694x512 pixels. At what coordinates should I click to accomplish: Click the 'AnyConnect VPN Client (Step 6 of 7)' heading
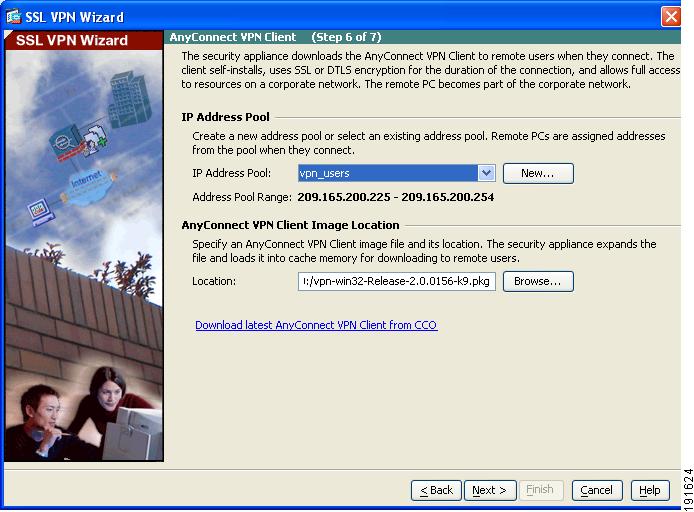tap(275, 37)
